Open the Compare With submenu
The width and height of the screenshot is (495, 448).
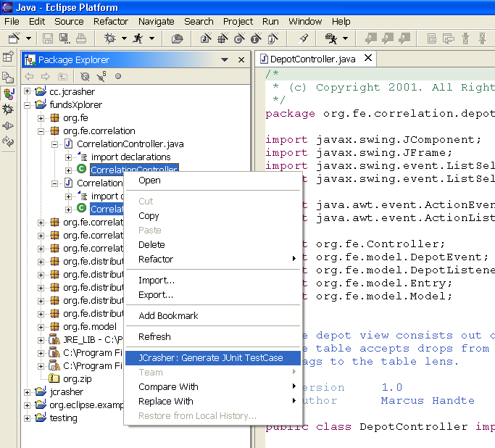213,387
